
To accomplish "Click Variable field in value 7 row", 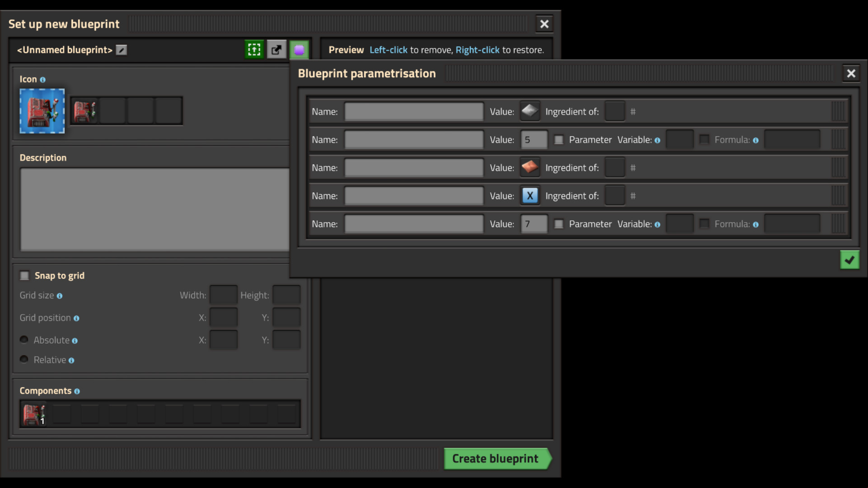I will (x=680, y=223).
